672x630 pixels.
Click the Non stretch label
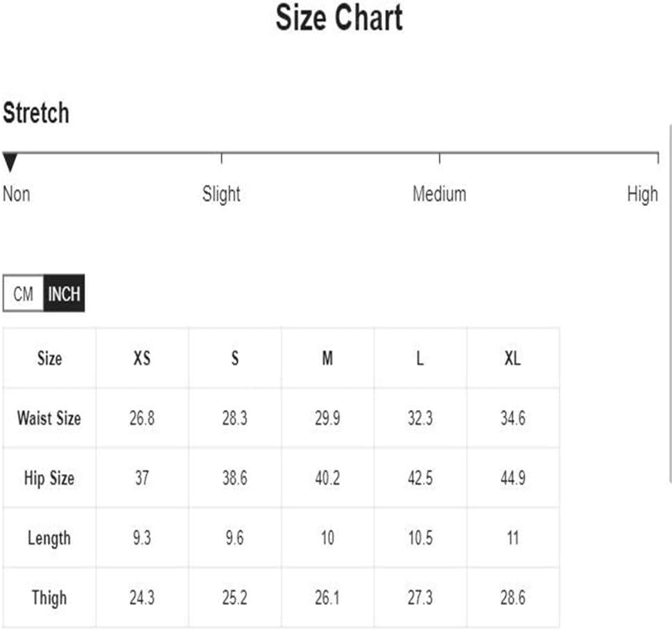pos(16,194)
